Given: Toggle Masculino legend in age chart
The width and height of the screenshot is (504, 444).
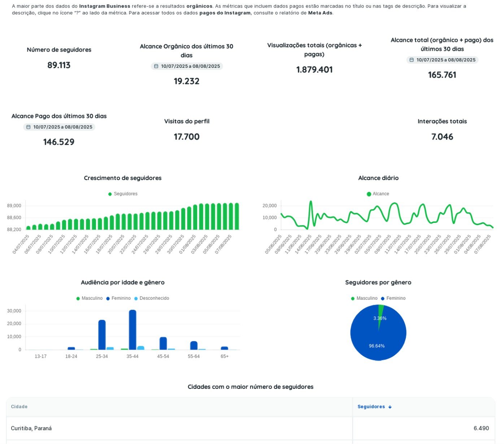Looking at the screenshot, I should [90, 299].
